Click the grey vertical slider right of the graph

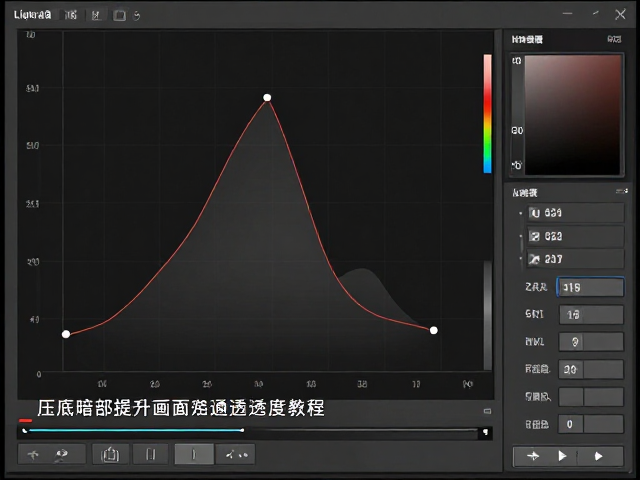[488, 315]
